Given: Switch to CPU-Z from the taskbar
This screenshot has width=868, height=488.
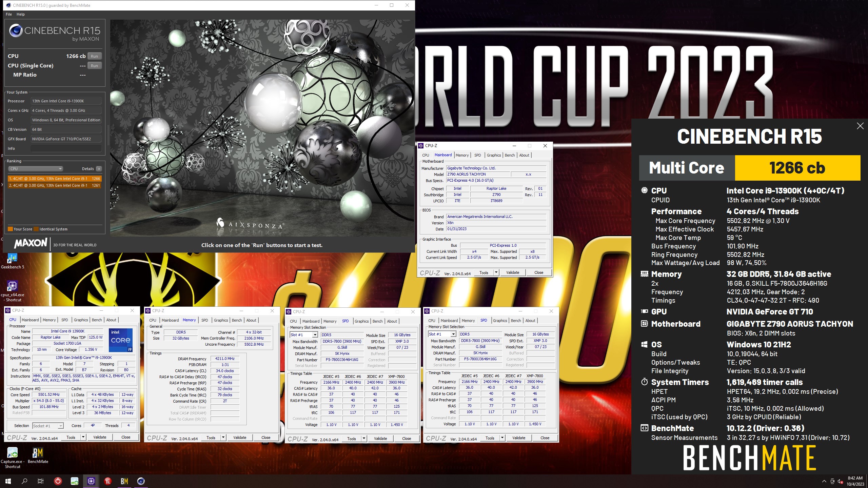Looking at the screenshot, I should [91, 481].
